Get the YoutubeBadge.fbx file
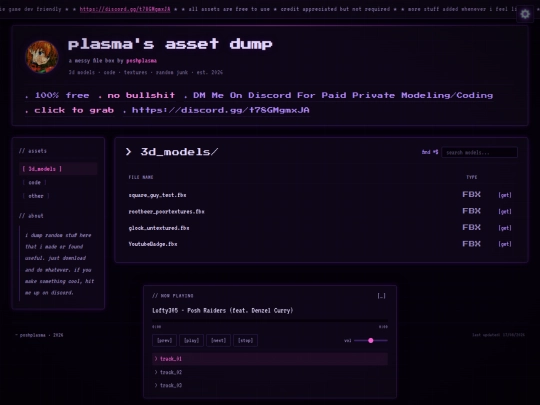The height and width of the screenshot is (405, 540). pyautogui.click(x=505, y=244)
